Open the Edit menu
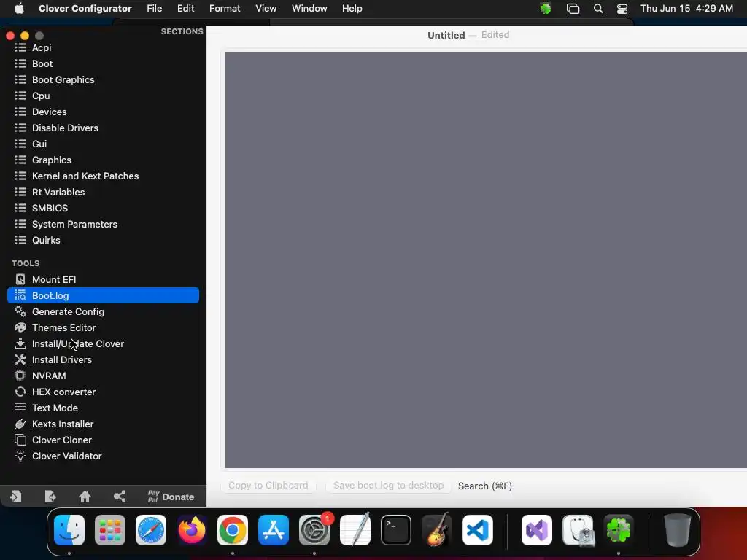747x560 pixels. 185,9
